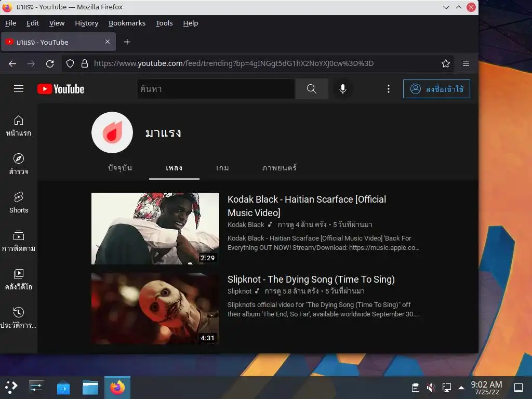Open the Firefox application menu

[466, 63]
